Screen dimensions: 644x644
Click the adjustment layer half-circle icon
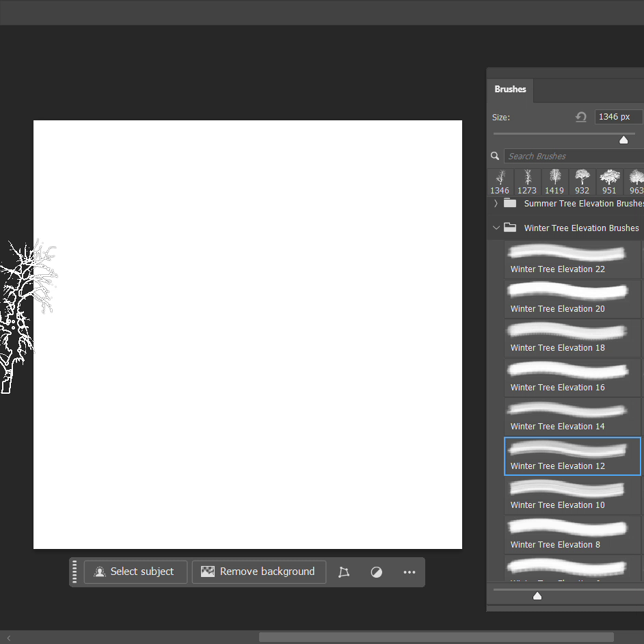point(377,572)
